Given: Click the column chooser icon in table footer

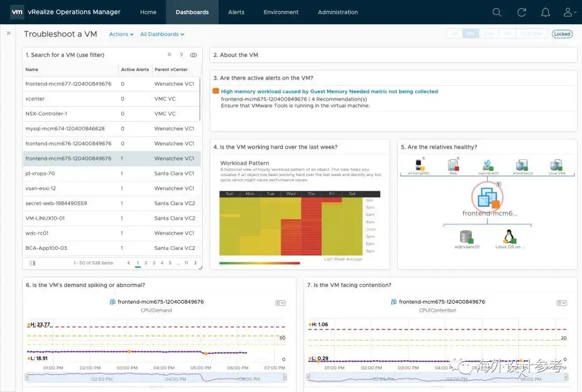Looking at the screenshot, I should 32,263.
